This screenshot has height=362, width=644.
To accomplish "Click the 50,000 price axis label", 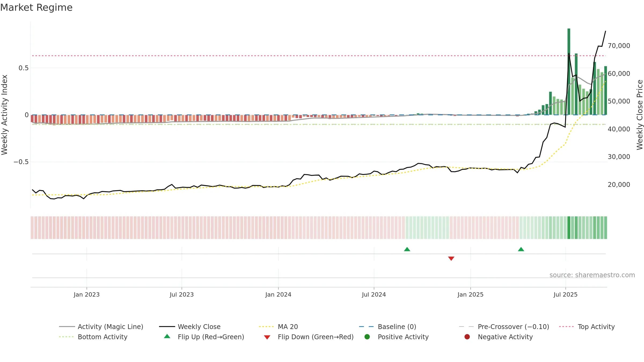I will 619,101.
